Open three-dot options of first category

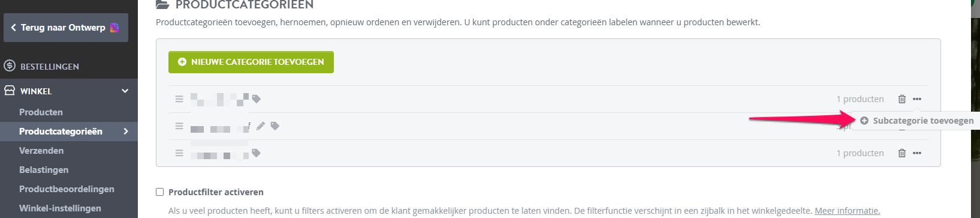(x=917, y=99)
